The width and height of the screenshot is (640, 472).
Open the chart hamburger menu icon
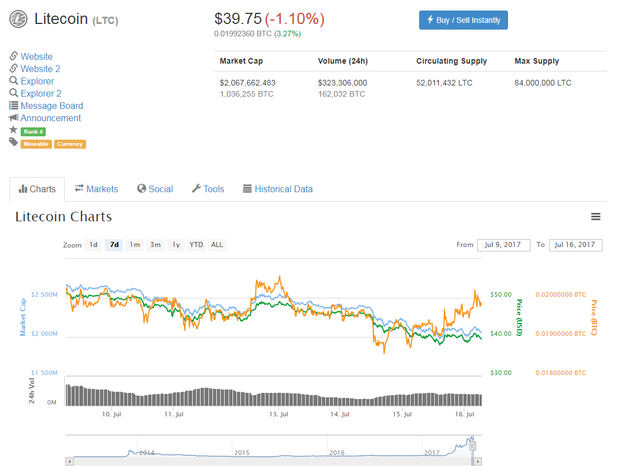(x=596, y=217)
